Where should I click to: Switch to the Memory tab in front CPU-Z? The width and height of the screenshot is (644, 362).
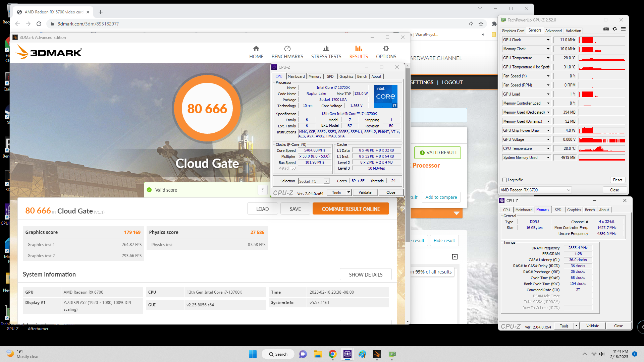click(x=315, y=76)
